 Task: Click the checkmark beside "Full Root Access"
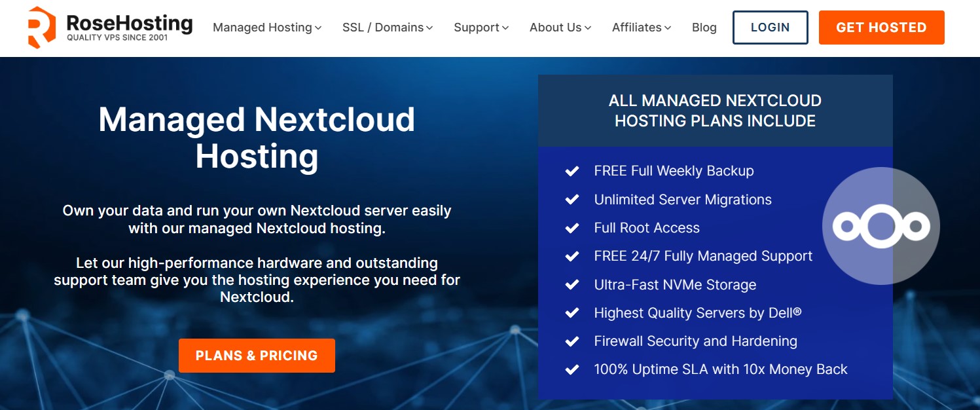pos(572,227)
